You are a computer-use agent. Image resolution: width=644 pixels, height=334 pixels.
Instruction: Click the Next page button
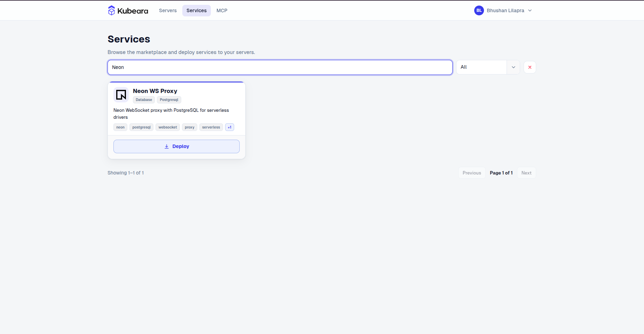(526, 173)
